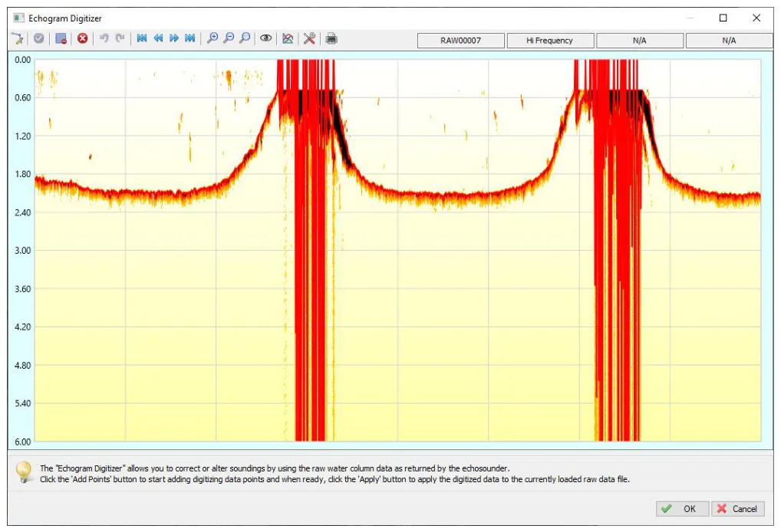Click the 4.20 depth axis label
The width and height of the screenshot is (781, 532).
click(22, 327)
